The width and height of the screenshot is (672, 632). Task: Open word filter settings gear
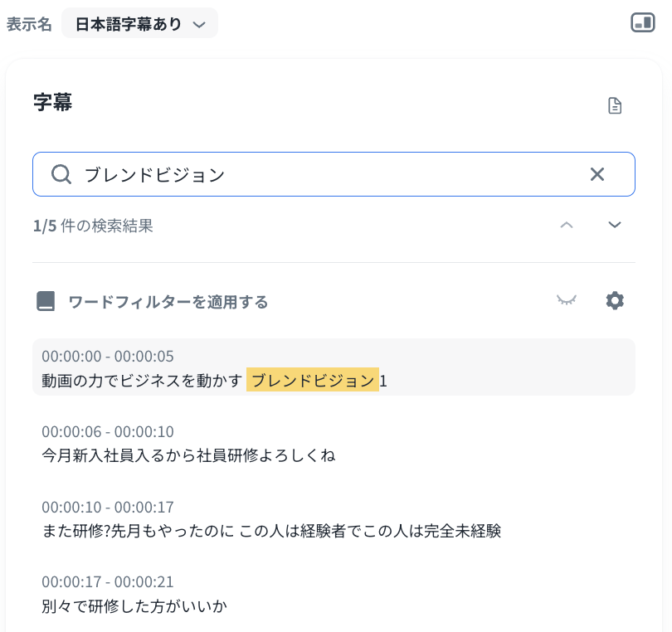[615, 301]
